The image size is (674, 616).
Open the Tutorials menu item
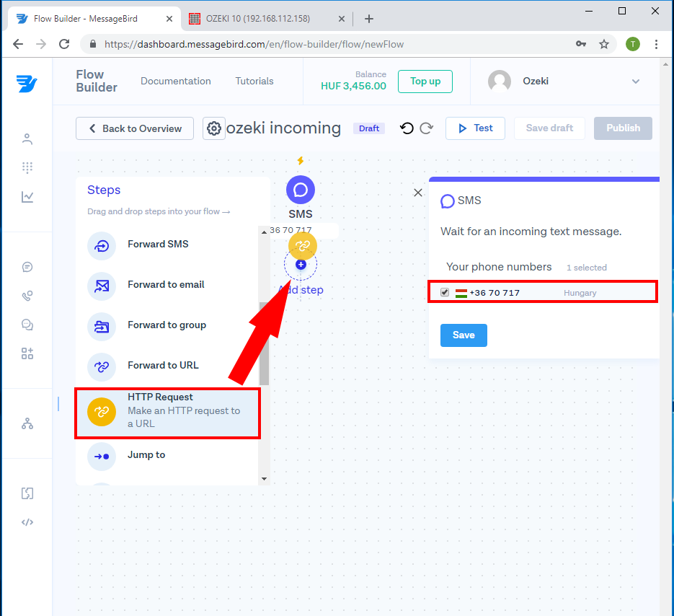tap(254, 82)
